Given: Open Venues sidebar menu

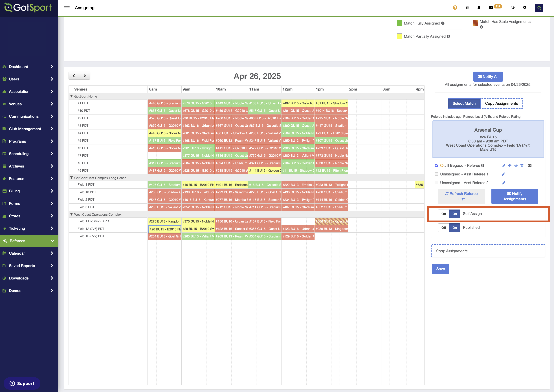Looking at the screenshot, I should coord(29,104).
